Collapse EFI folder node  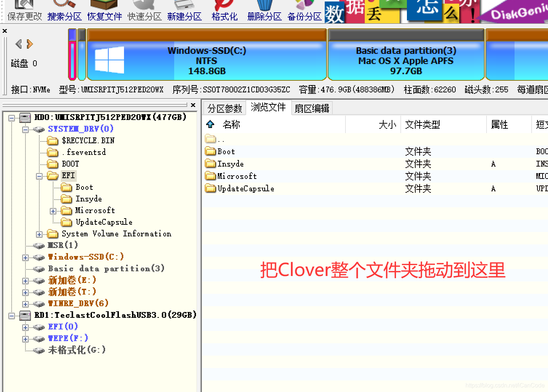point(39,176)
